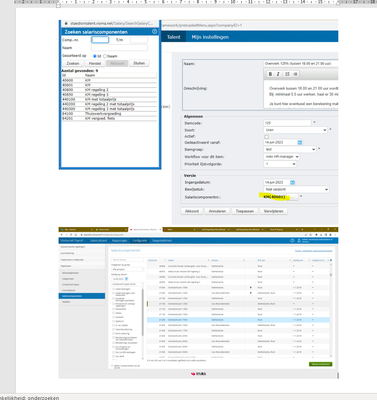The height and width of the screenshot is (400, 377).
Task: Toggle the Actief checkbox
Action: click(x=266, y=136)
